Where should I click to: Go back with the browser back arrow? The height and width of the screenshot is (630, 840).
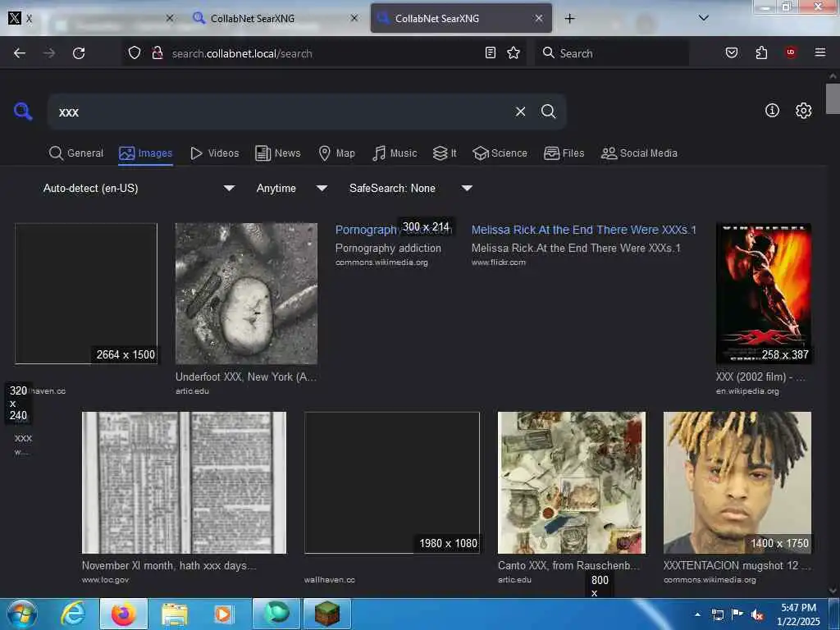[x=20, y=53]
